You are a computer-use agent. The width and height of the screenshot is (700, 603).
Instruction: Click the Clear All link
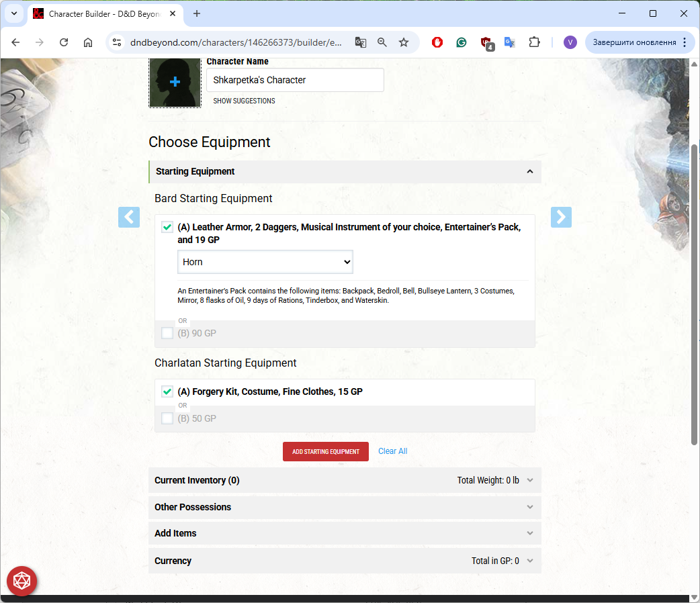[x=392, y=451]
